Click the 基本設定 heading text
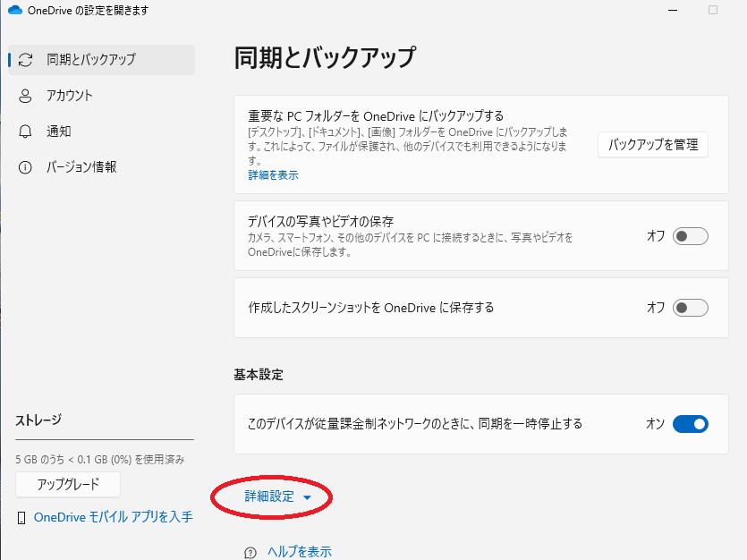The image size is (747, 560). click(x=259, y=375)
